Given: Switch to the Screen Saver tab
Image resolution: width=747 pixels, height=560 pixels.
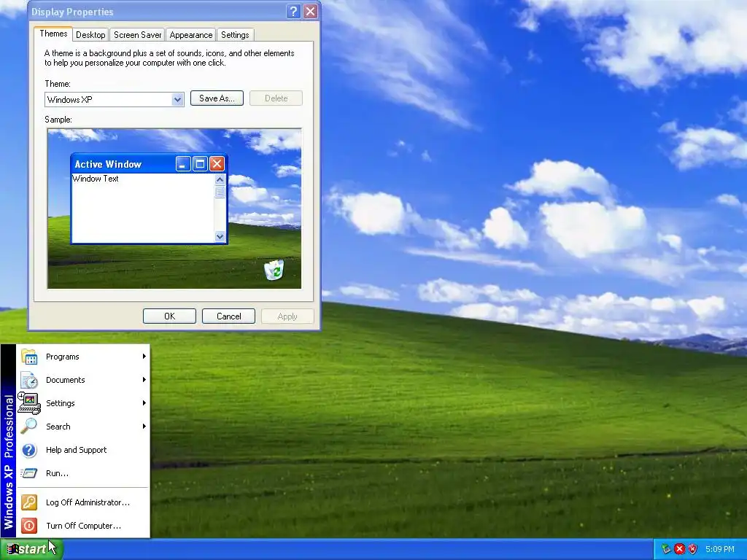Looking at the screenshot, I should point(137,35).
